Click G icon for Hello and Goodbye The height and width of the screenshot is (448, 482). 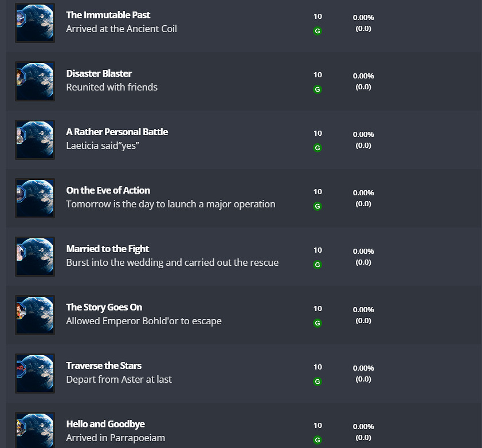click(318, 440)
